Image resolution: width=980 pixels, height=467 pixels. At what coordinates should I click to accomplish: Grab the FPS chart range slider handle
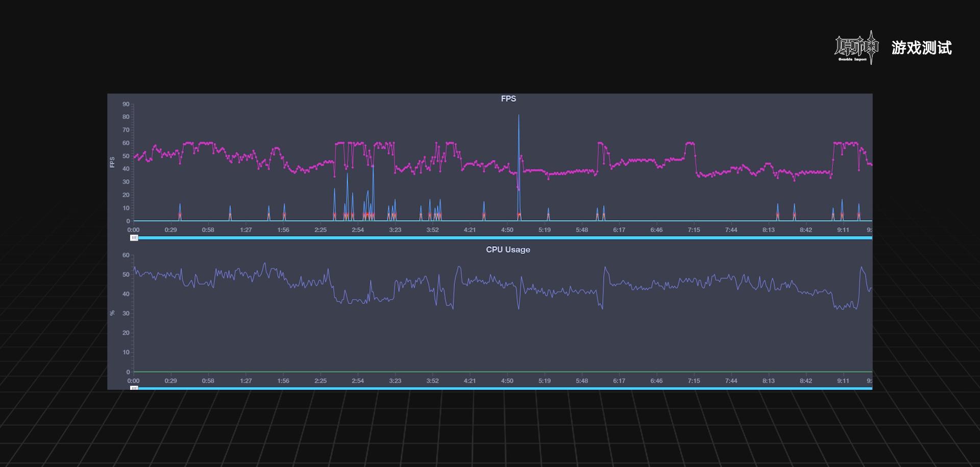tap(134, 238)
